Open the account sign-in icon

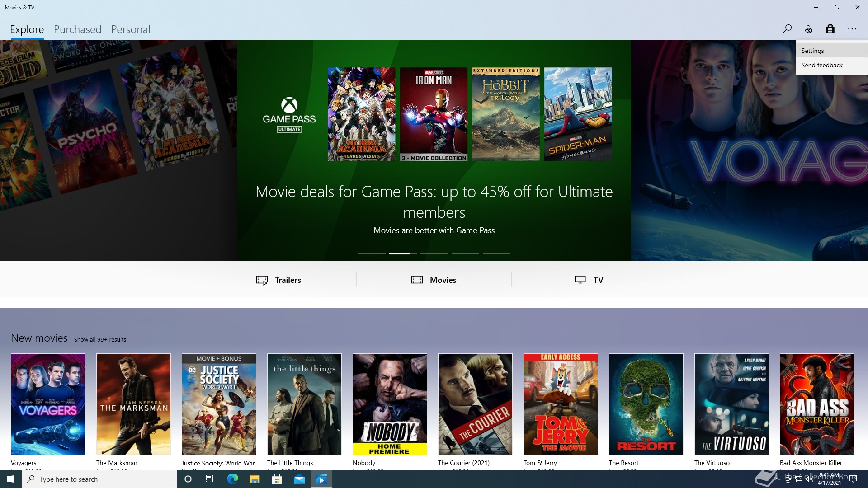click(x=809, y=29)
